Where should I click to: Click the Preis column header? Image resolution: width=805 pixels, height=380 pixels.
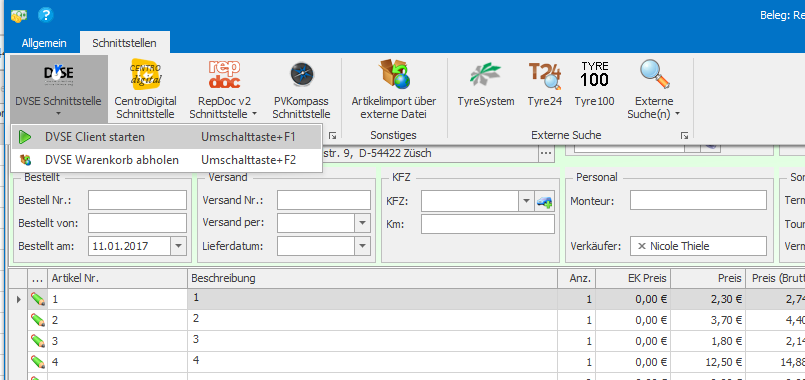[x=708, y=278]
